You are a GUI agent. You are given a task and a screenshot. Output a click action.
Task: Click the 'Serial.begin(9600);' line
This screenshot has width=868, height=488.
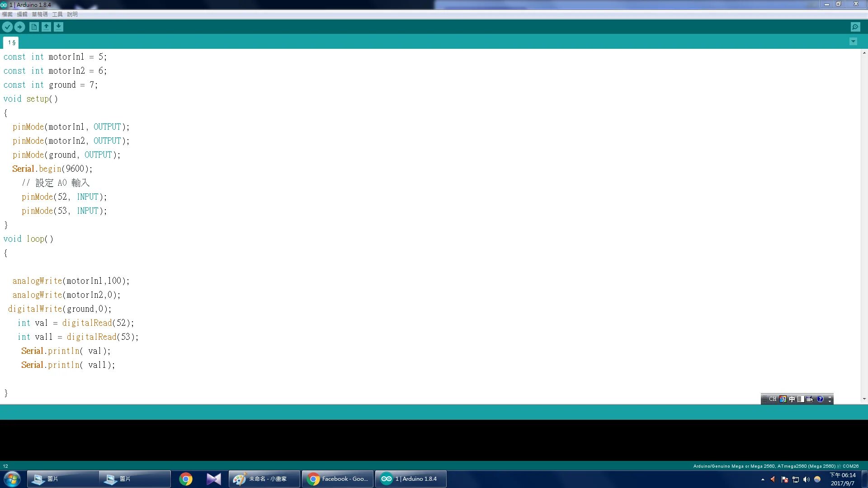click(52, 169)
